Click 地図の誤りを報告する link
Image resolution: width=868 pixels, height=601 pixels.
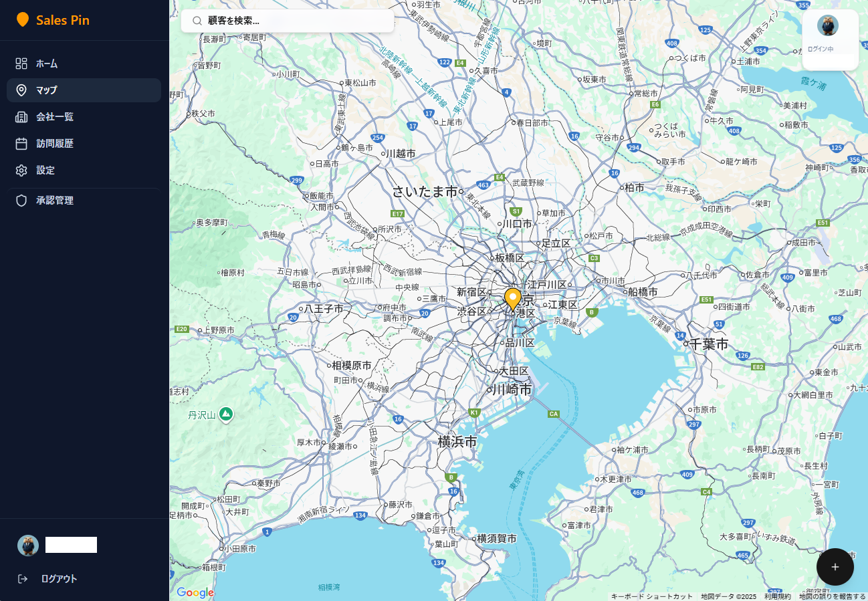[x=832, y=596]
